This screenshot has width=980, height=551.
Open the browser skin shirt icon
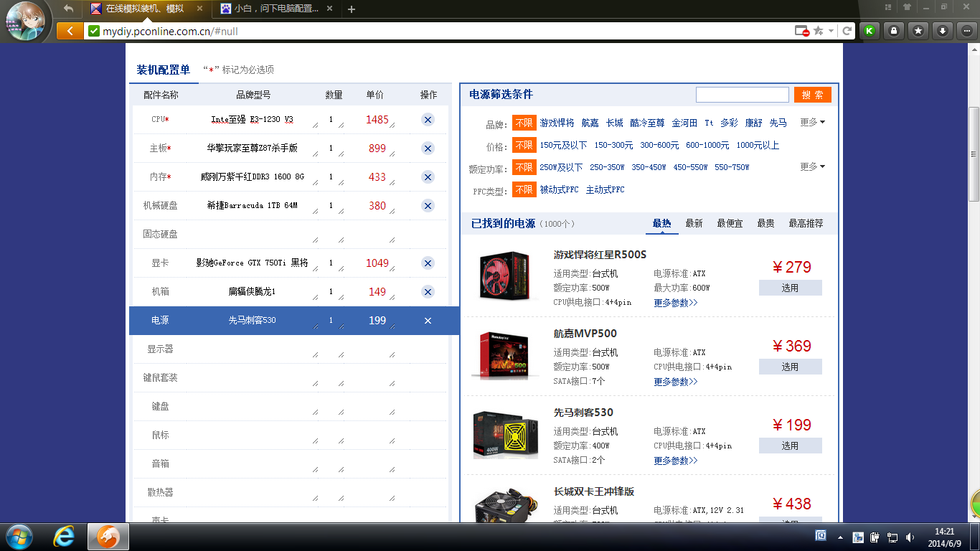point(907,6)
